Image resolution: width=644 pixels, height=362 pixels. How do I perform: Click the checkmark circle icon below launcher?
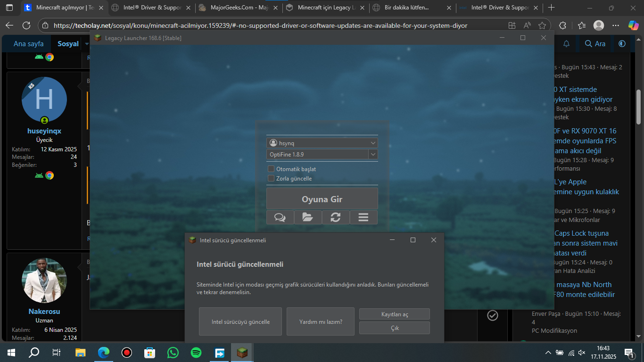click(x=492, y=315)
